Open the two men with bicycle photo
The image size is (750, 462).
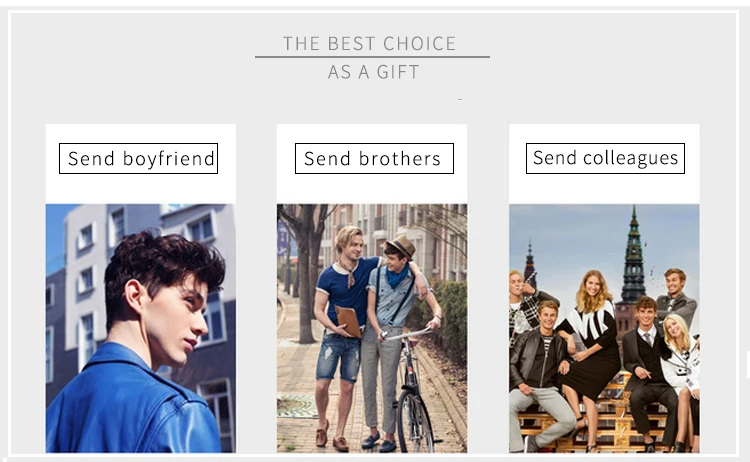[x=372, y=328]
